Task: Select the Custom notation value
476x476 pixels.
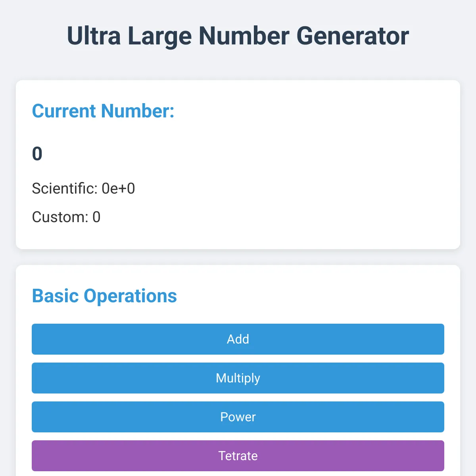Action: click(96, 217)
